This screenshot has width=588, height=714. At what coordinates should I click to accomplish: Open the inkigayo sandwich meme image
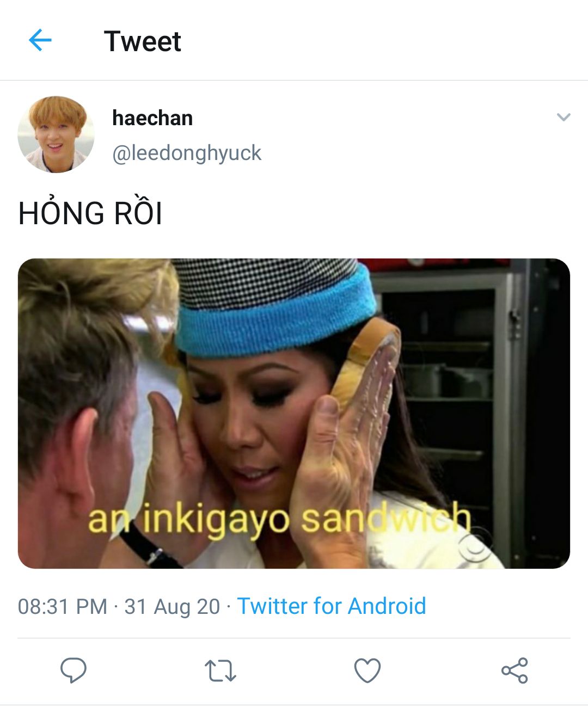(x=294, y=414)
